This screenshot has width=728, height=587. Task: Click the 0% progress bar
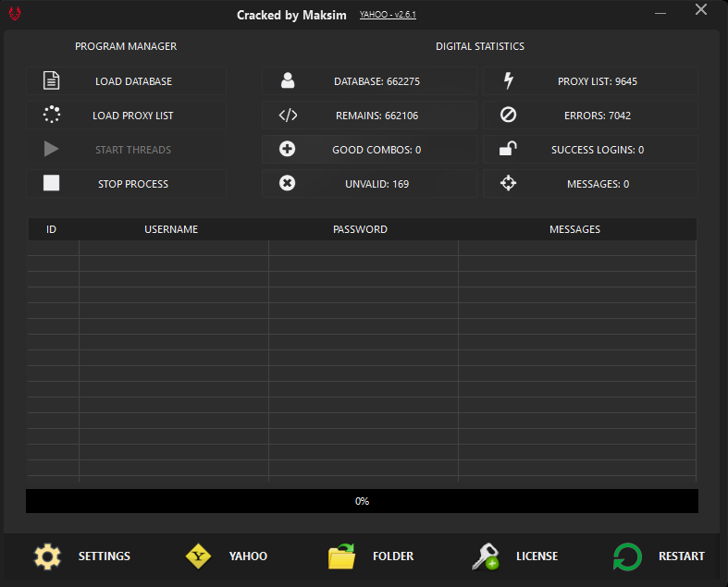(362, 501)
